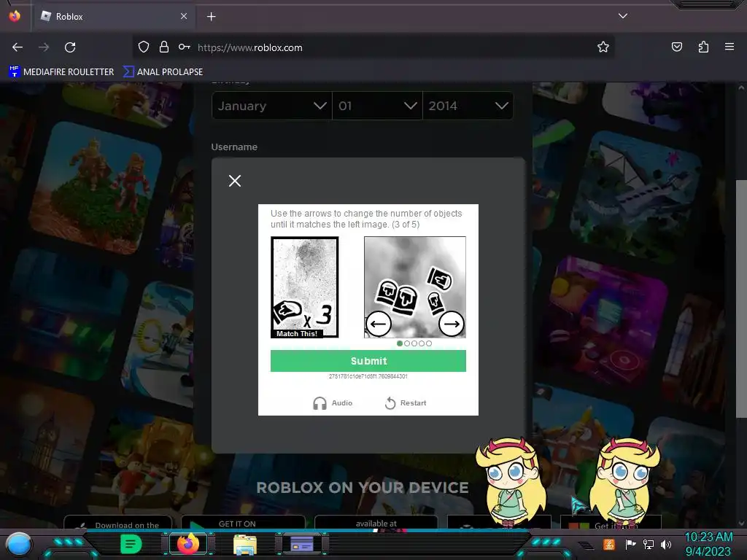Restart the captcha challenge

point(406,402)
